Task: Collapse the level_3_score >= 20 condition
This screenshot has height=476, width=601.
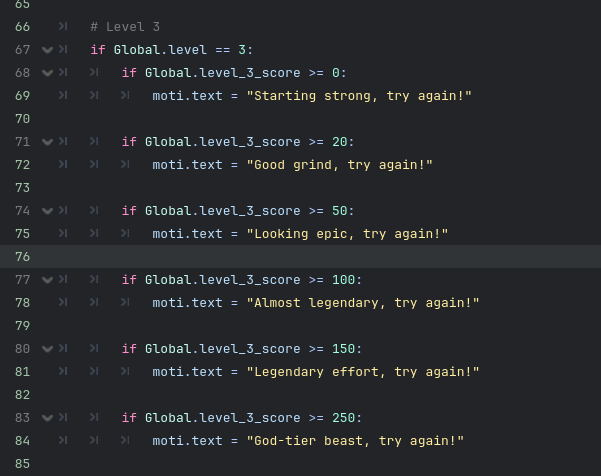Action: pos(47,142)
